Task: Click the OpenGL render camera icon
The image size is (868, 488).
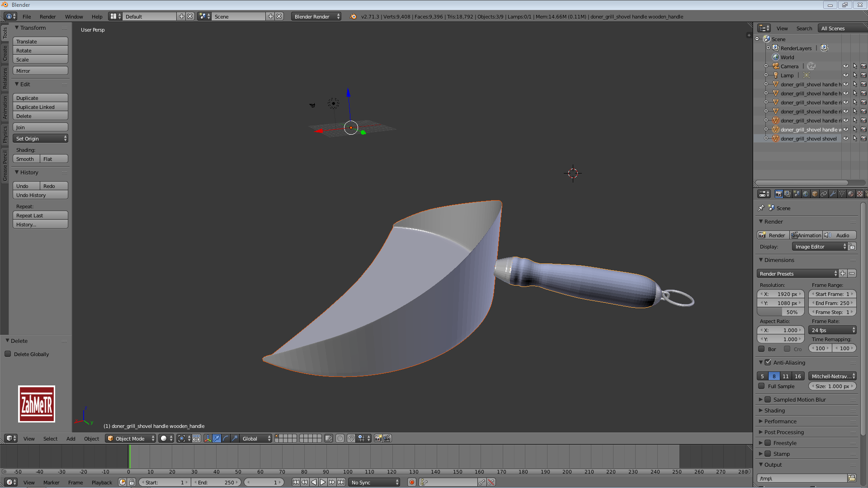Action: pyautogui.click(x=378, y=438)
